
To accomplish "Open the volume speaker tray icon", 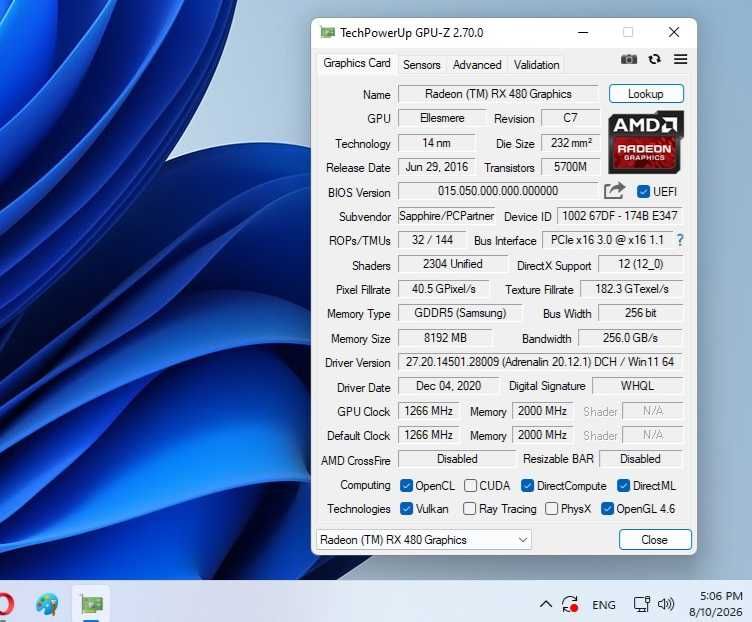I will point(666,604).
